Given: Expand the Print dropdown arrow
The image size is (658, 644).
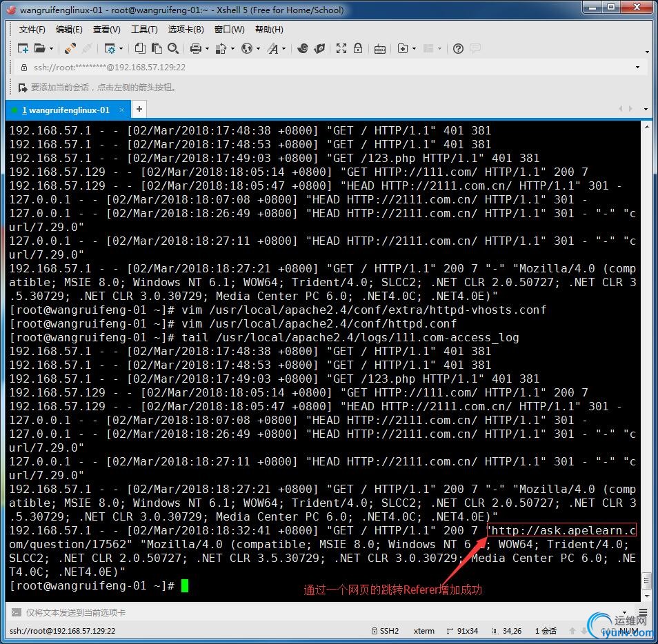Looking at the screenshot, I should [x=207, y=49].
